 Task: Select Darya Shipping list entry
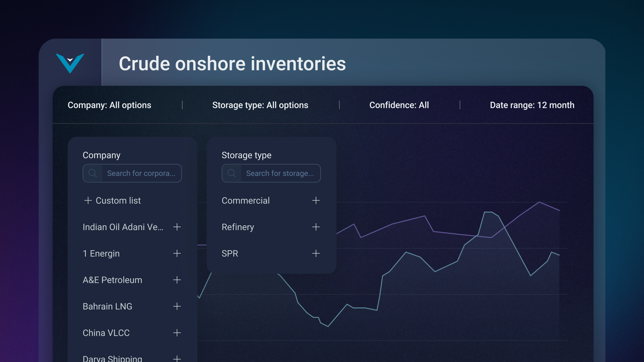(112, 358)
